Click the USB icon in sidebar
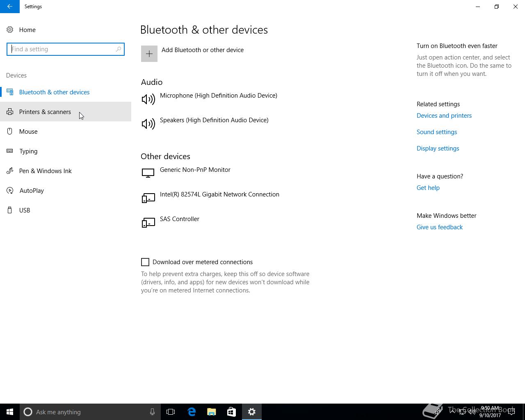525x420 pixels. 10,210
